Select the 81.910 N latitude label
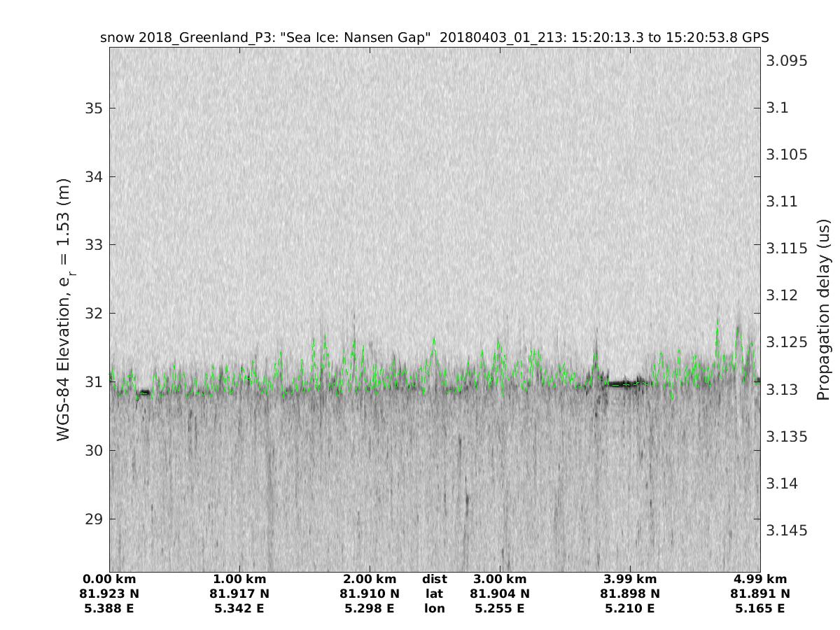Image resolution: width=840 pixels, height=630 pixels. [x=370, y=594]
